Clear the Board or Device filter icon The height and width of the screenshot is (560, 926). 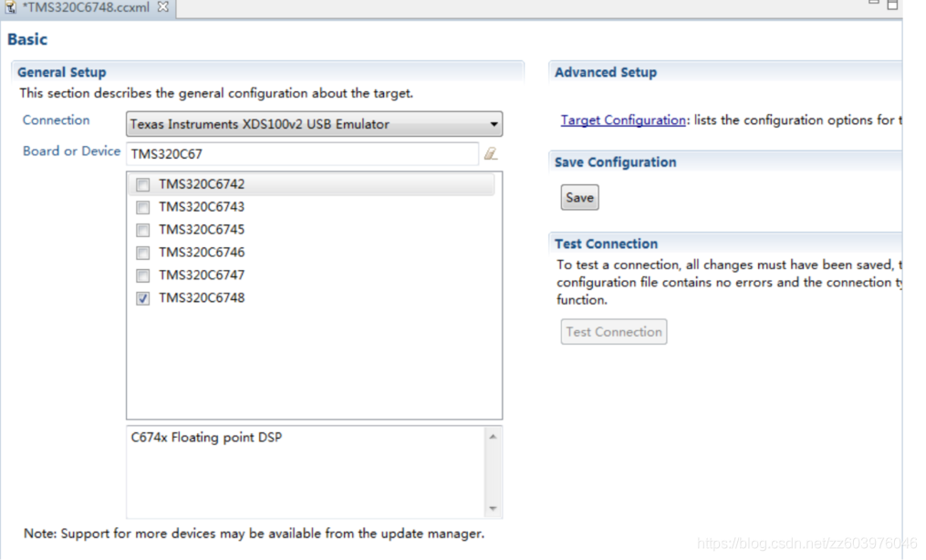click(491, 154)
